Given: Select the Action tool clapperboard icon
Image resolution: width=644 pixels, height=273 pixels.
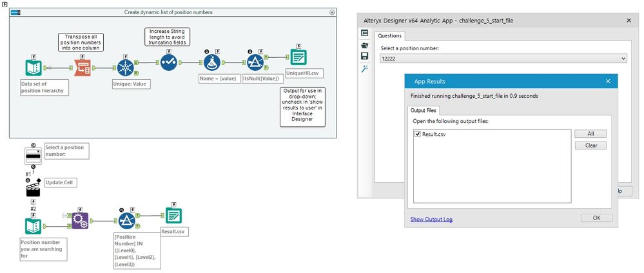Looking at the screenshot, I should [33, 188].
